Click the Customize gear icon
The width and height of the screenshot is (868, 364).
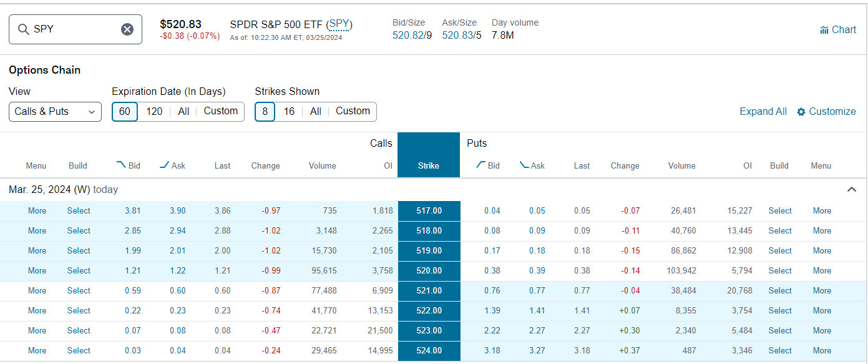(801, 112)
